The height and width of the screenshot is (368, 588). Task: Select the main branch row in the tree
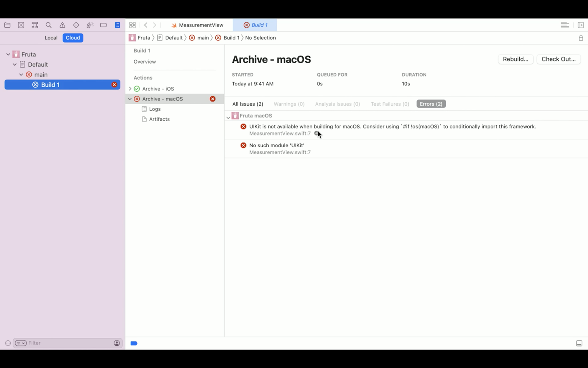click(x=62, y=75)
